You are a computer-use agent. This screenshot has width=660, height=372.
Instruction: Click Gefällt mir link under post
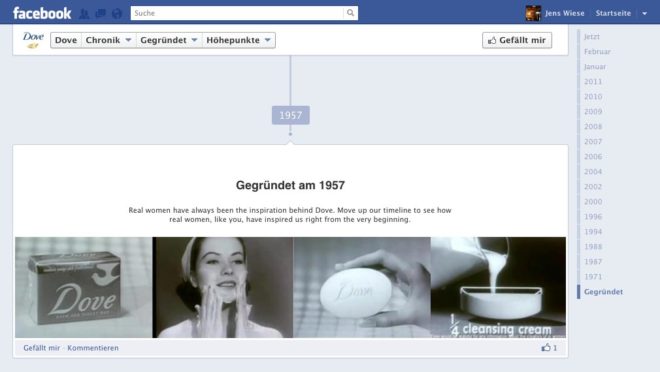42,348
